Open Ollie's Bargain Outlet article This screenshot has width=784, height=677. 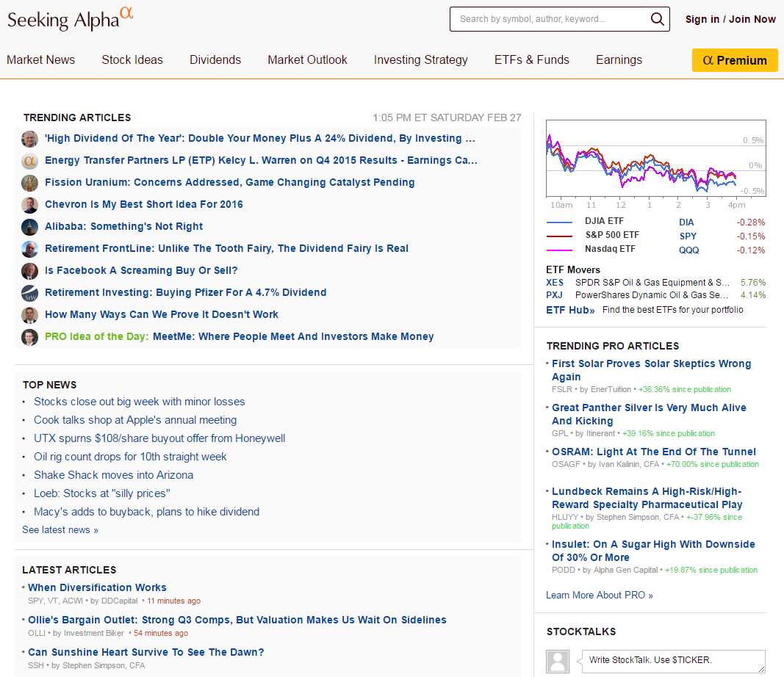[x=237, y=620]
